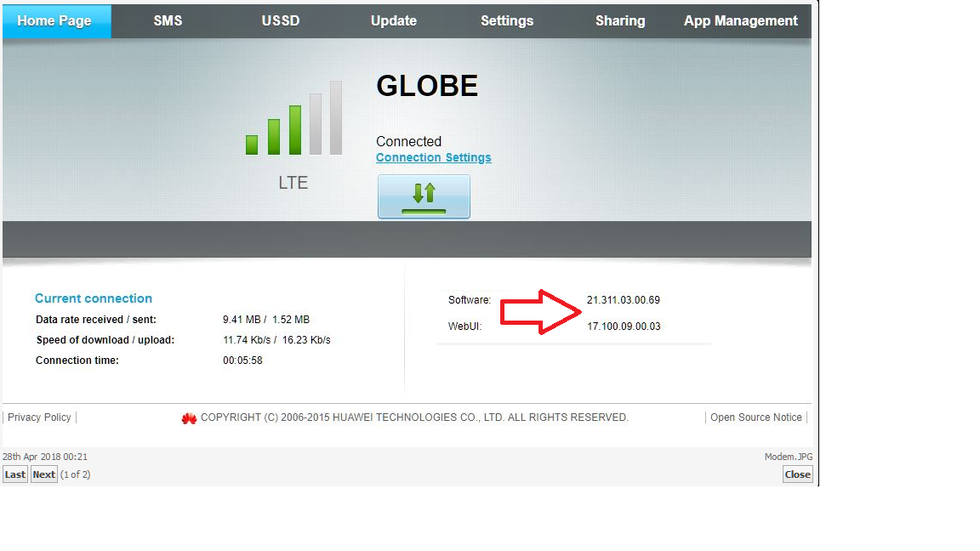Close the image viewer
The image size is (980, 551).
point(797,474)
